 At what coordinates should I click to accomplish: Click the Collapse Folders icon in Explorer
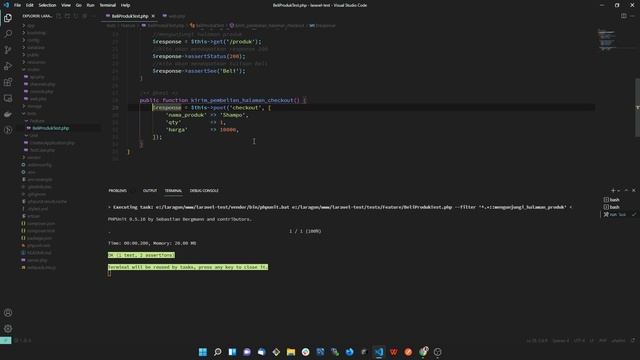84,16
